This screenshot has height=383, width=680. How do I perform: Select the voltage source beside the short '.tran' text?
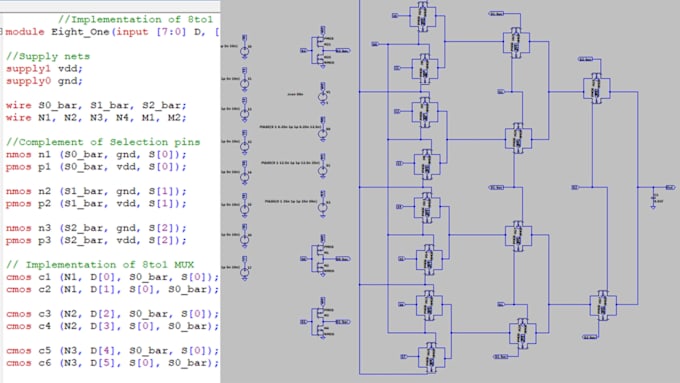[x=323, y=94]
